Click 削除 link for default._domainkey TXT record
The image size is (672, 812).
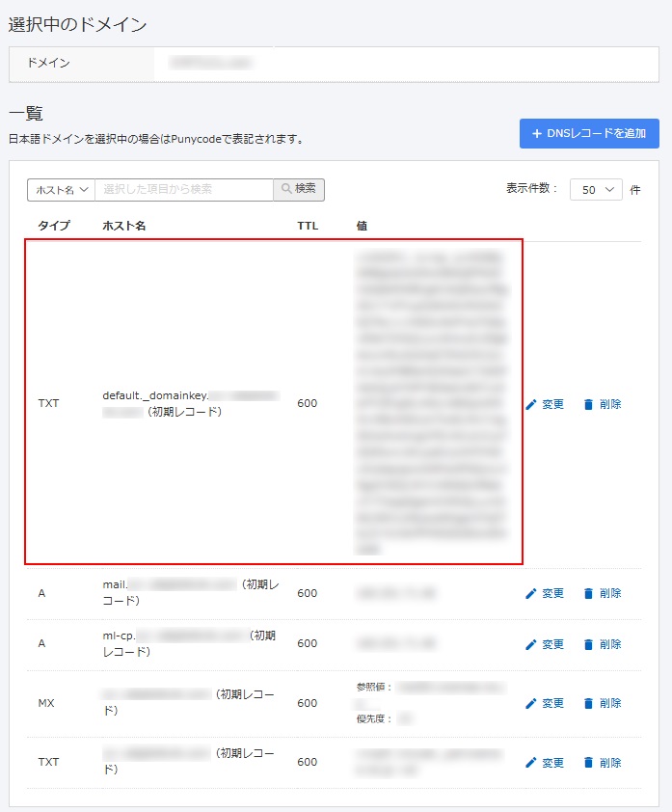pyautogui.click(x=610, y=404)
